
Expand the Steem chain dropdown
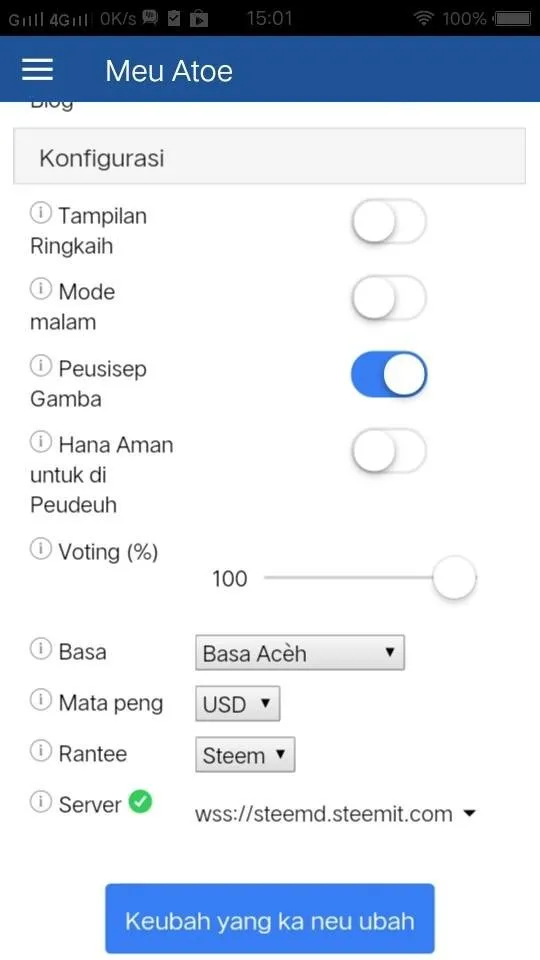click(245, 754)
